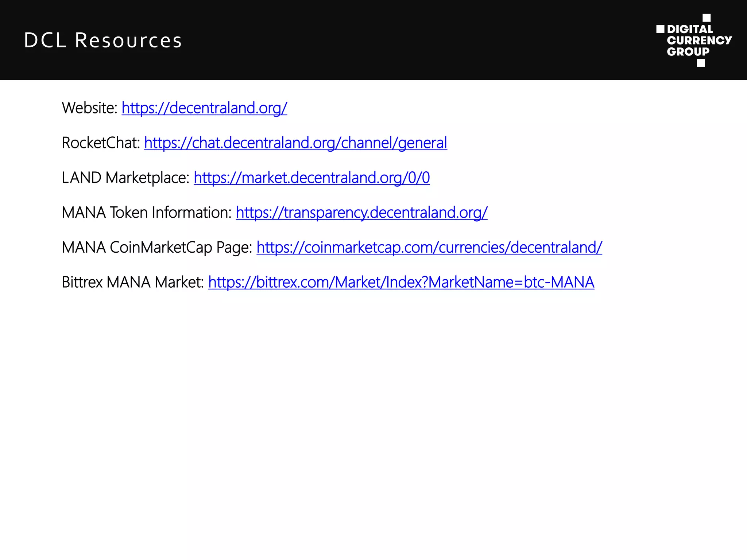Click the white square left of DIGITAL
Viewport: 747px width, 560px height.
click(660, 29)
